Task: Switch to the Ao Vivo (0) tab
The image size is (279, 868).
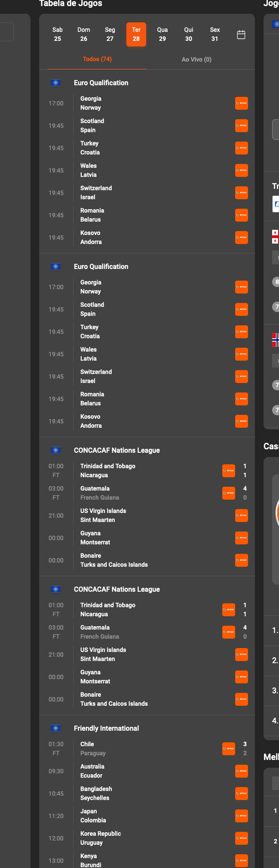Action: (196, 59)
